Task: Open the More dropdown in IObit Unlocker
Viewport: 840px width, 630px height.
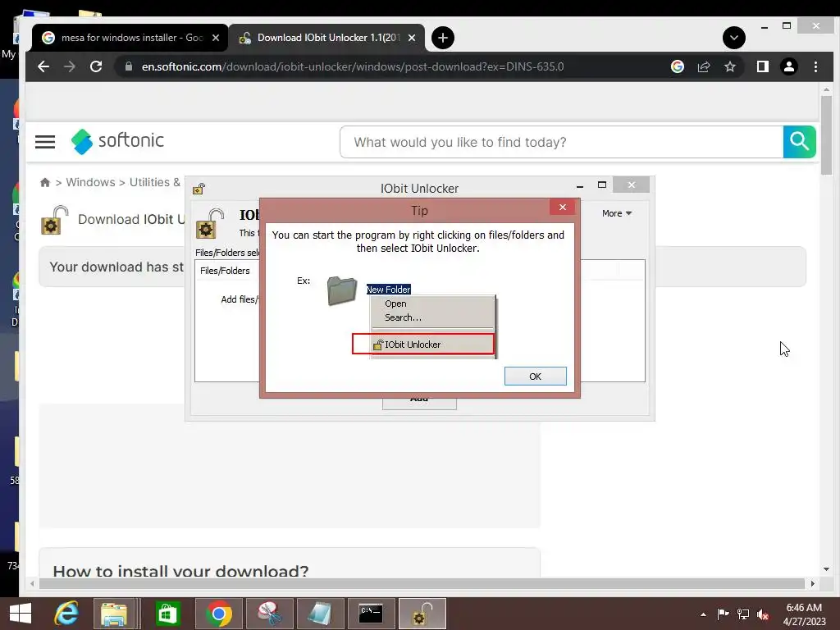Action: point(617,213)
